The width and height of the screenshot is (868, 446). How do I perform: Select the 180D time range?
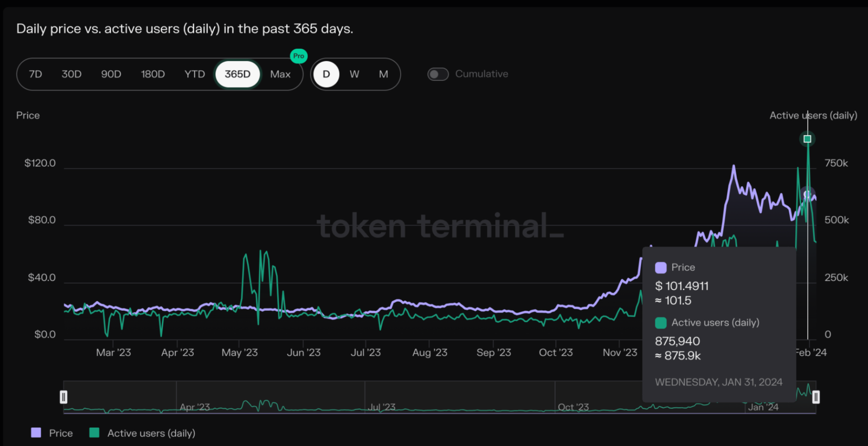(153, 74)
